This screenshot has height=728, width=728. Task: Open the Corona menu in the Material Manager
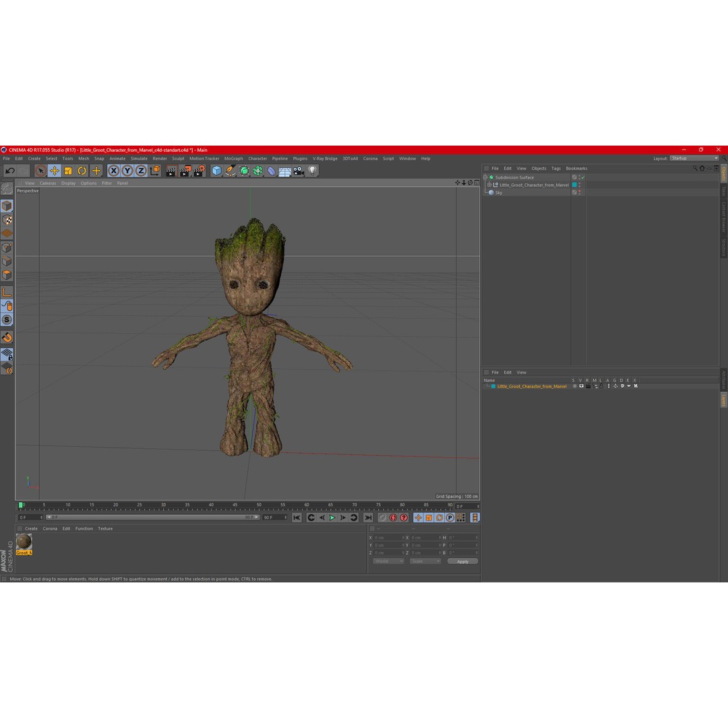[50, 528]
